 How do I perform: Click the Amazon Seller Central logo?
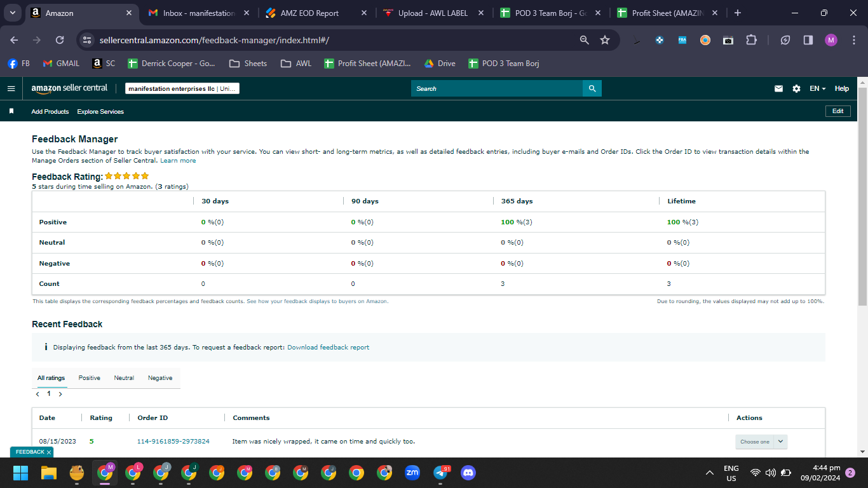(x=69, y=88)
